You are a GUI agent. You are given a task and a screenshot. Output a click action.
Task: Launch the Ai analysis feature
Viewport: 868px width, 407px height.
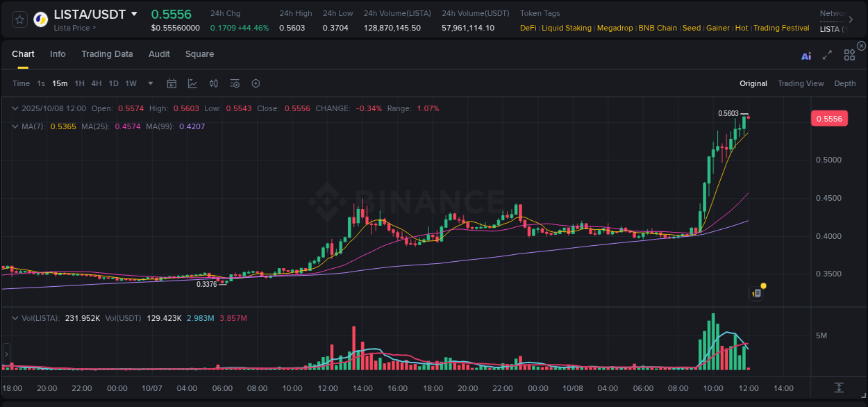pyautogui.click(x=806, y=56)
